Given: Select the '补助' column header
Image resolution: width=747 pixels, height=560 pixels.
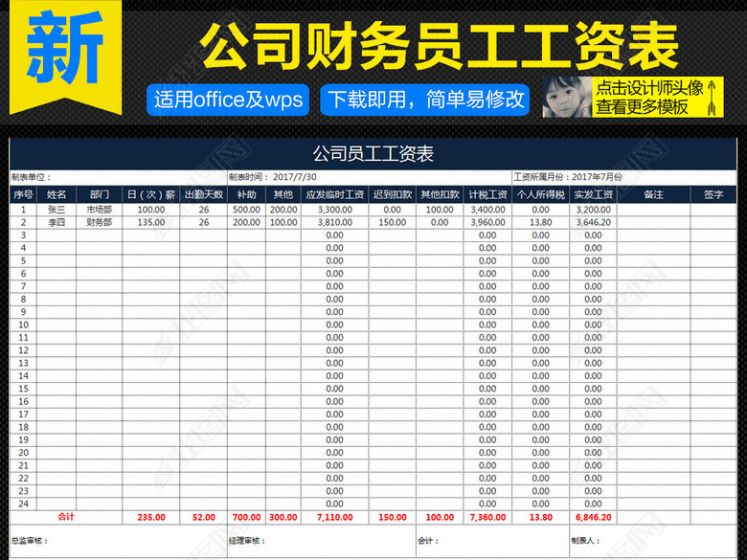Looking at the screenshot, I should [246, 194].
